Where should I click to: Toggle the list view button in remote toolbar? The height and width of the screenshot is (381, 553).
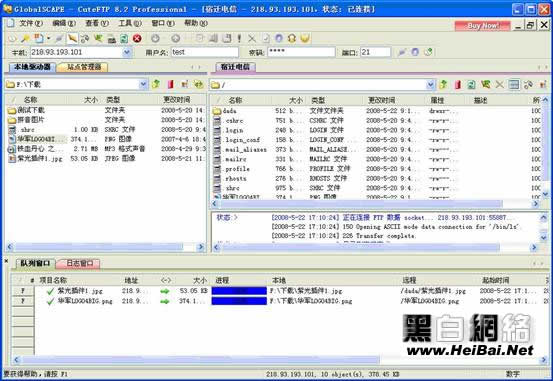(514, 85)
